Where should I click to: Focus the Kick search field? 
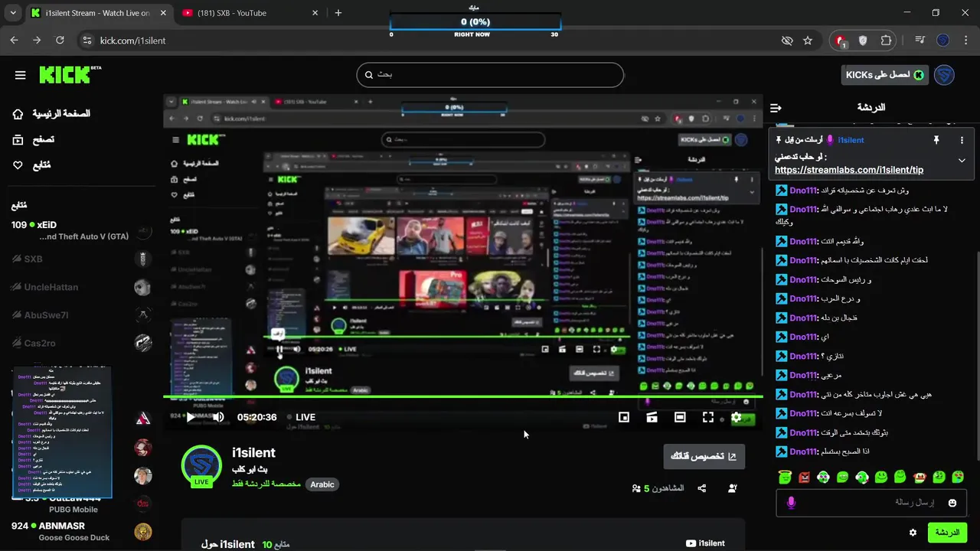pyautogui.click(x=490, y=74)
